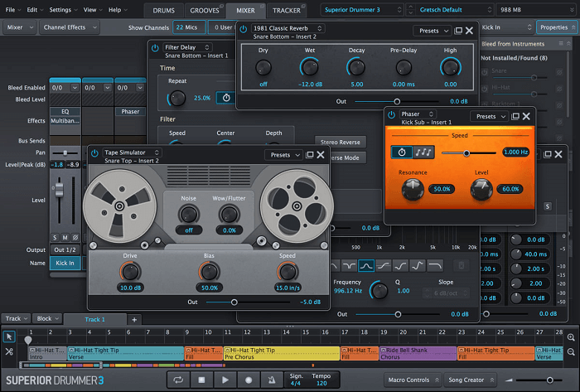This screenshot has height=392, width=580.
Task: Click the Out 1/2 output button
Action: point(65,250)
